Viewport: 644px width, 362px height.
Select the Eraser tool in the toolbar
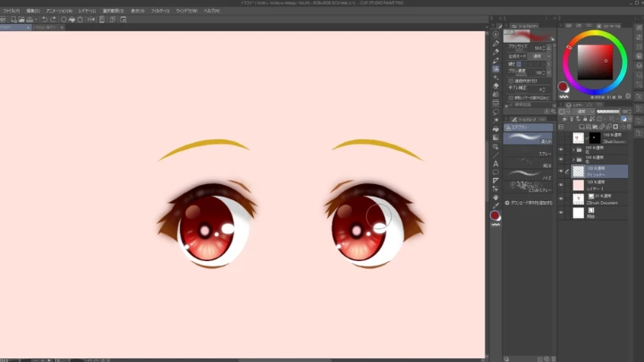click(496, 86)
